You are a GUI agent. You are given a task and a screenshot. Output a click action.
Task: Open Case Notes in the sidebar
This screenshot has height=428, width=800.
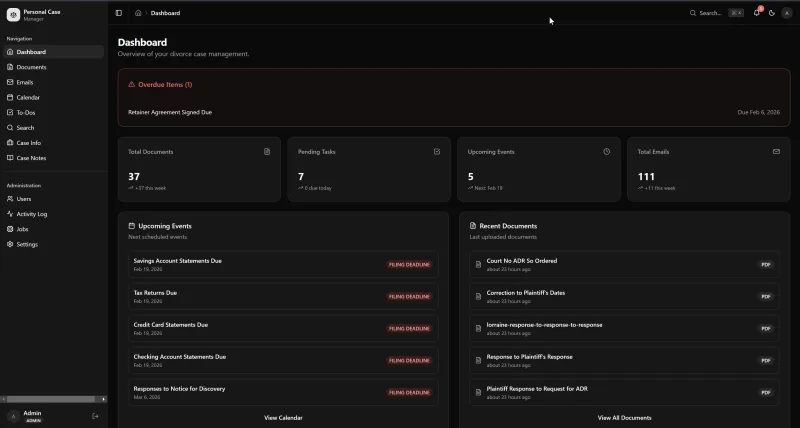coord(54,158)
